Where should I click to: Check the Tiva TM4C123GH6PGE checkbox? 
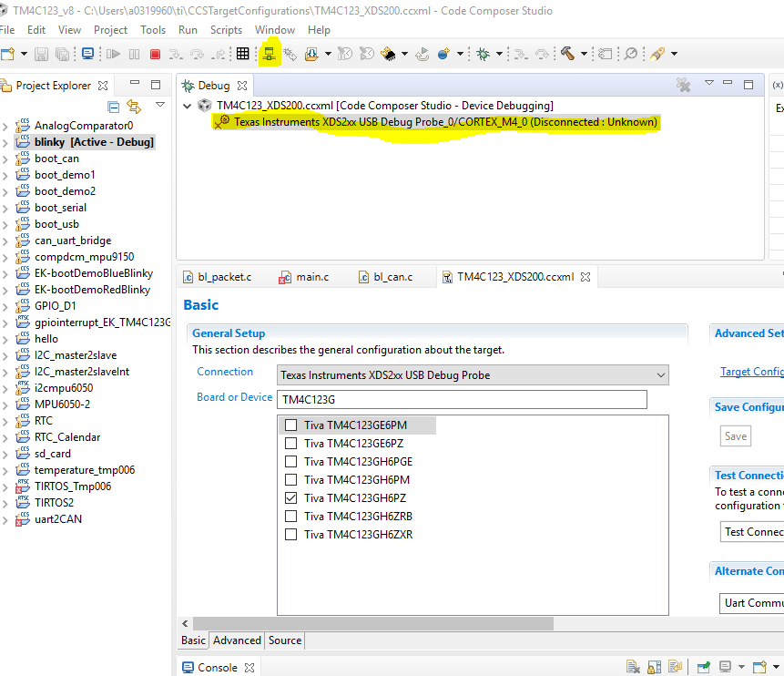[x=290, y=461]
